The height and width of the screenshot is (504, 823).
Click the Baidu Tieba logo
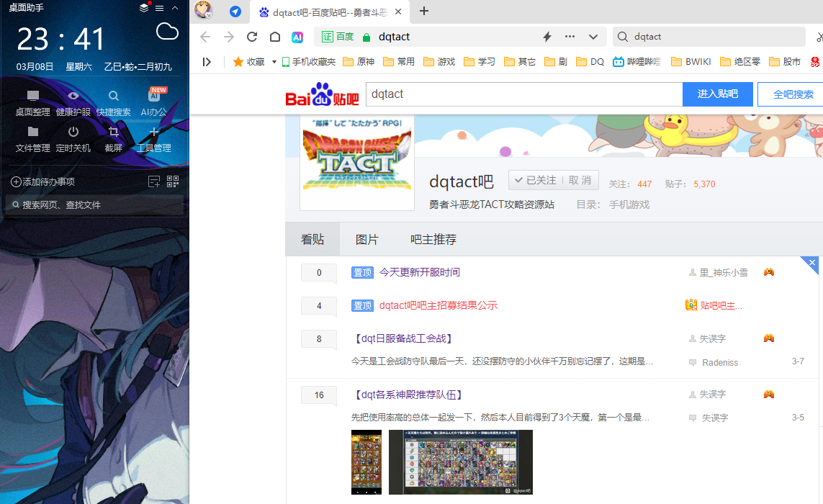(x=322, y=94)
